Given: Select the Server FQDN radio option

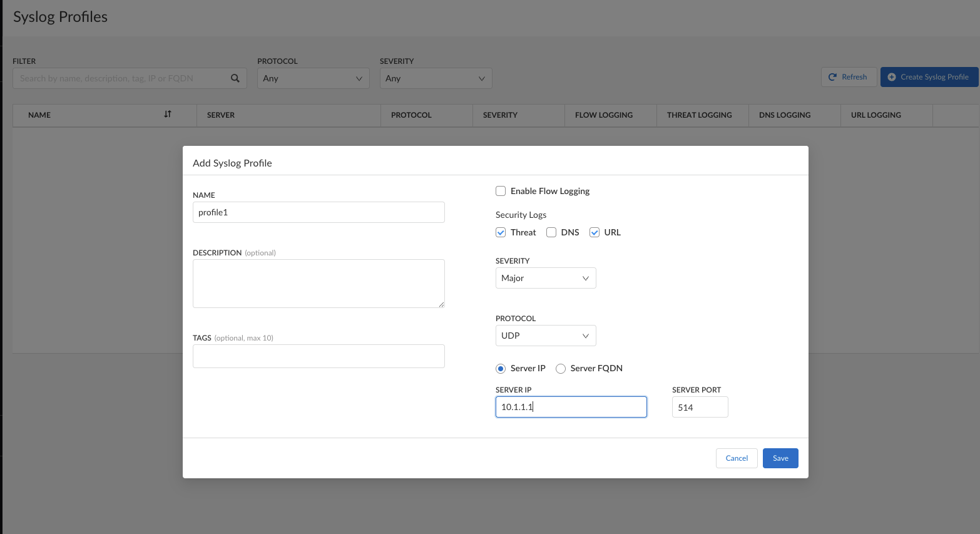Looking at the screenshot, I should point(561,369).
